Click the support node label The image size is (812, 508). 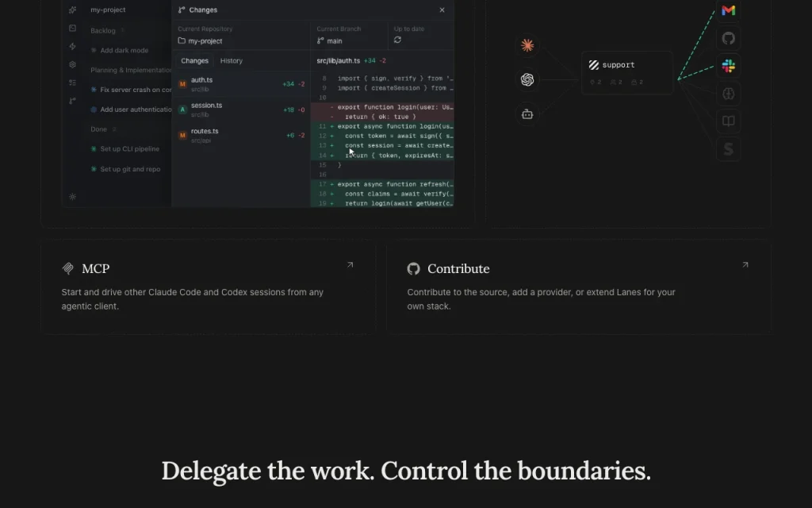point(619,65)
